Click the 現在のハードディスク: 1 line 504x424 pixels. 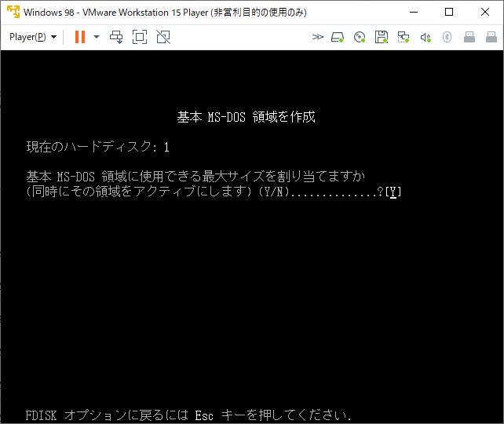(x=97, y=147)
